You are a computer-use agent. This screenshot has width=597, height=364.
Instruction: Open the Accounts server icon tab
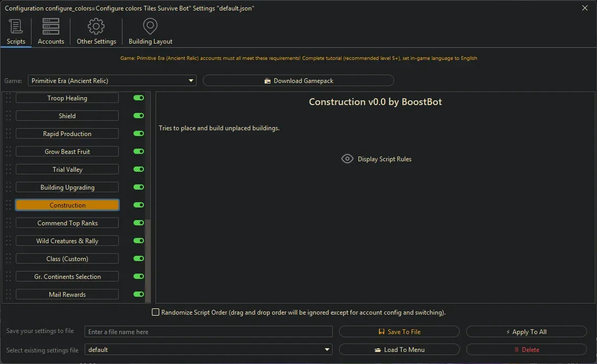[51, 27]
